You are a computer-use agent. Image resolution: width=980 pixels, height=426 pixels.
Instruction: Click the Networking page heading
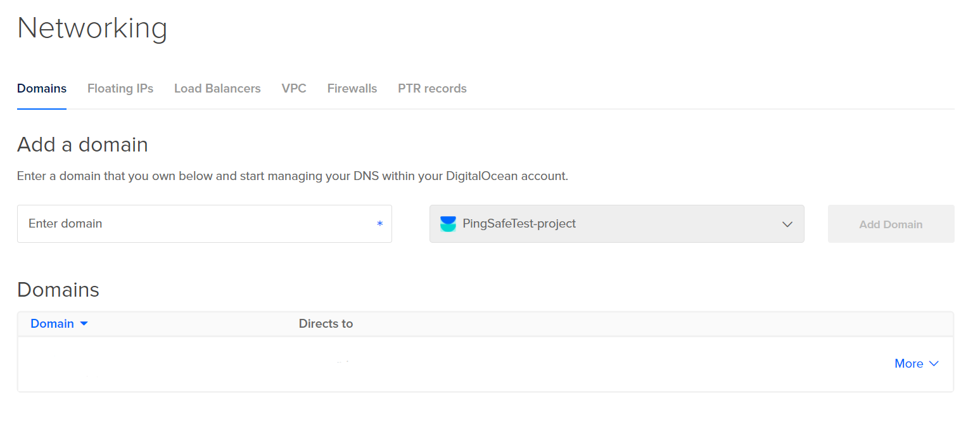pos(92,29)
